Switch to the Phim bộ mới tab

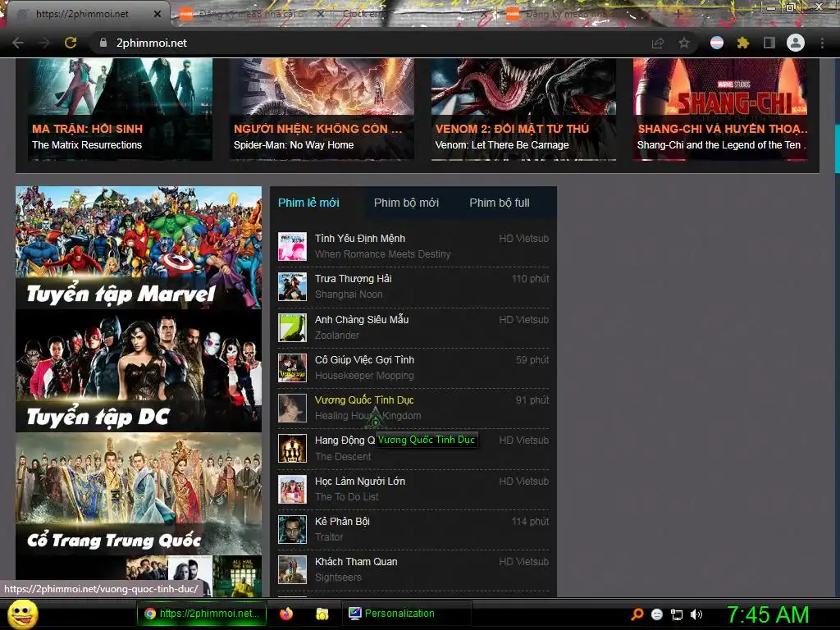(x=406, y=203)
